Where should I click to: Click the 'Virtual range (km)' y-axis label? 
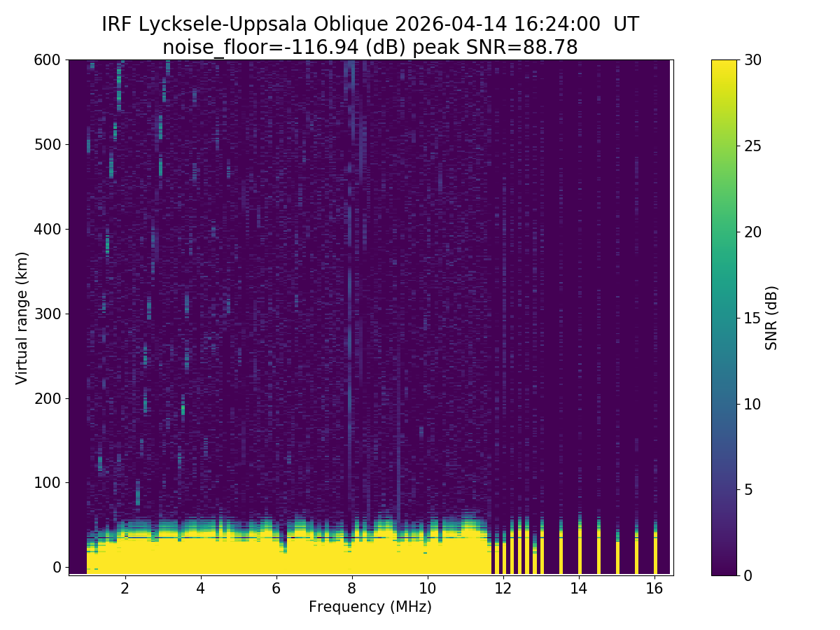tap(22, 317)
